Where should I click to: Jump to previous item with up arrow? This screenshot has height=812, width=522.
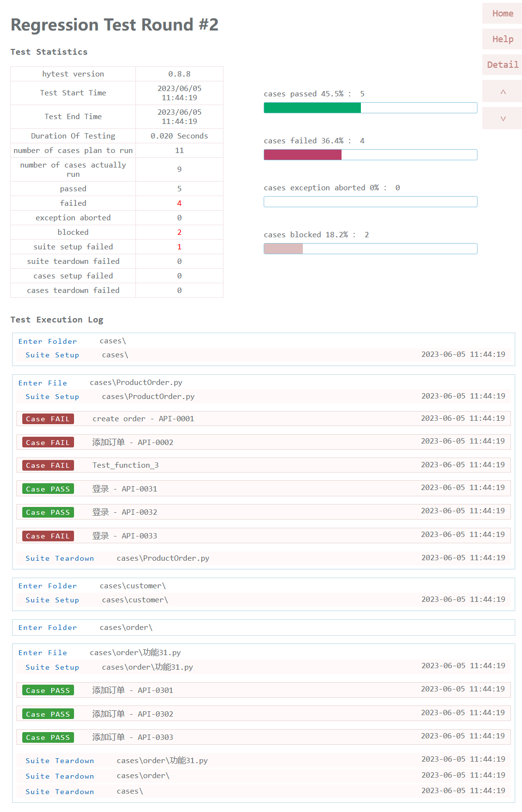point(502,92)
